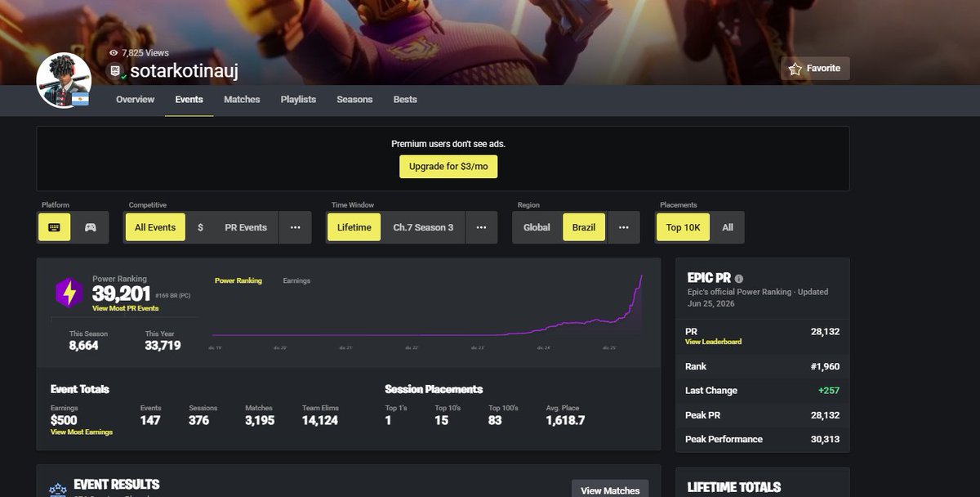Open View Most PR Events link
The image size is (980, 497).
pos(126,308)
